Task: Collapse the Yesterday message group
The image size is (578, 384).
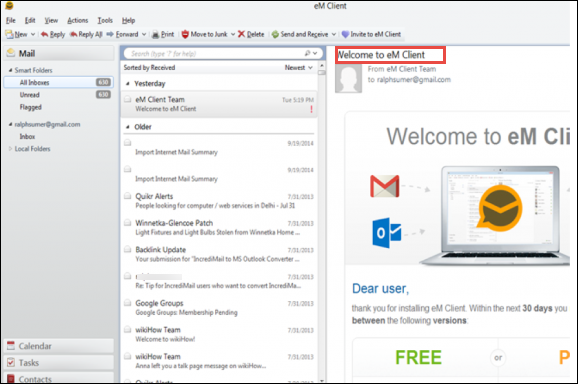Action: pyautogui.click(x=128, y=84)
